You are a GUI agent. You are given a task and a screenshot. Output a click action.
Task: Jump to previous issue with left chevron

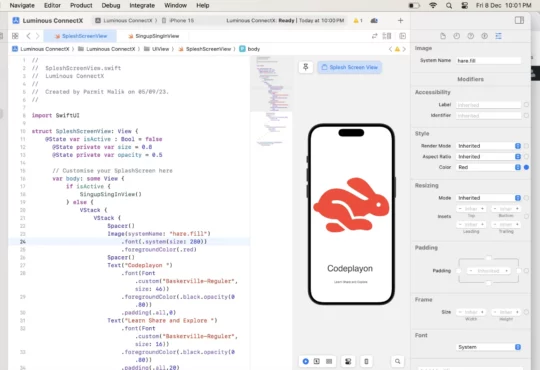pos(390,49)
